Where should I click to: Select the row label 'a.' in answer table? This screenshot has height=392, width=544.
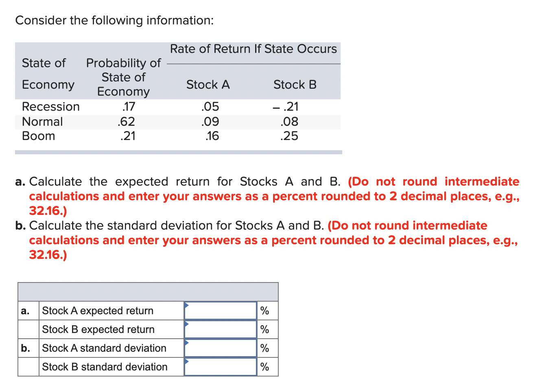click(x=26, y=311)
